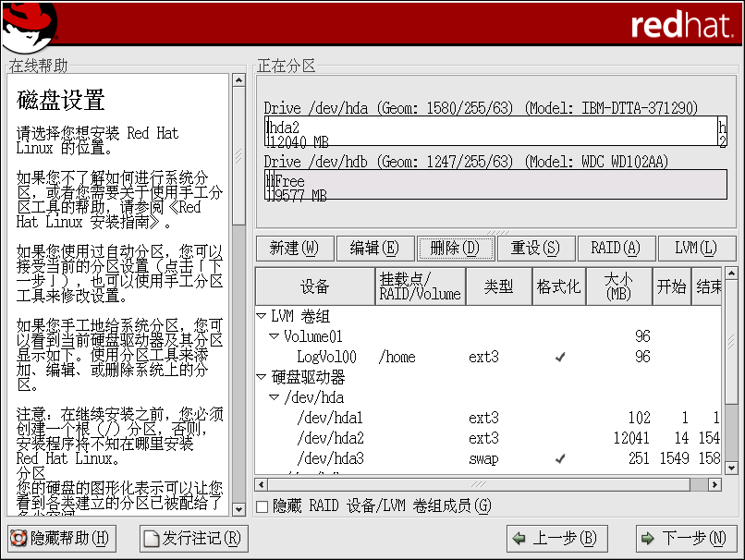Click the Drive /dev/hda label
The height and width of the screenshot is (560, 745).
(x=481, y=108)
